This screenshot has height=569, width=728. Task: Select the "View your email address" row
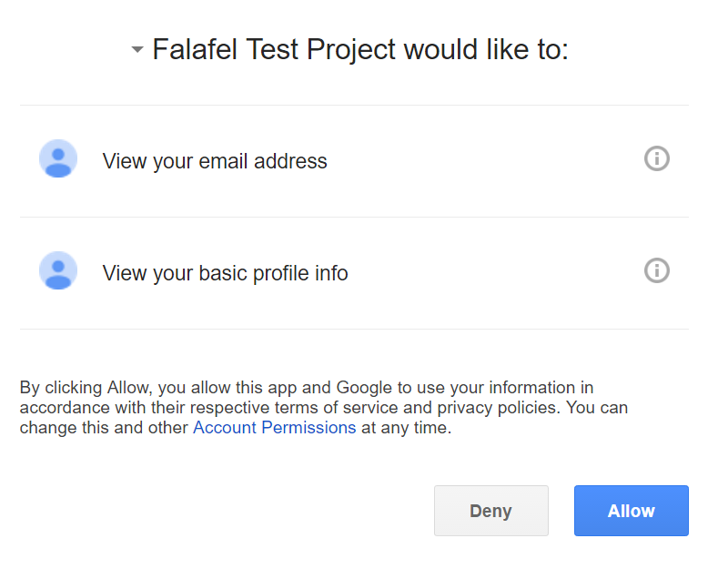tap(215, 160)
